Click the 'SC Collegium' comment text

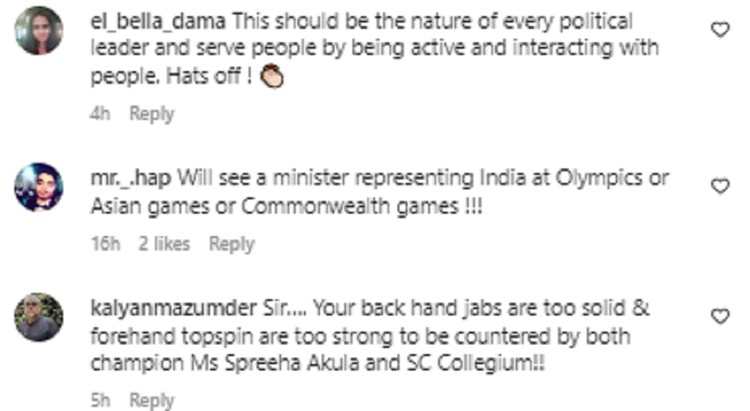(x=370, y=336)
